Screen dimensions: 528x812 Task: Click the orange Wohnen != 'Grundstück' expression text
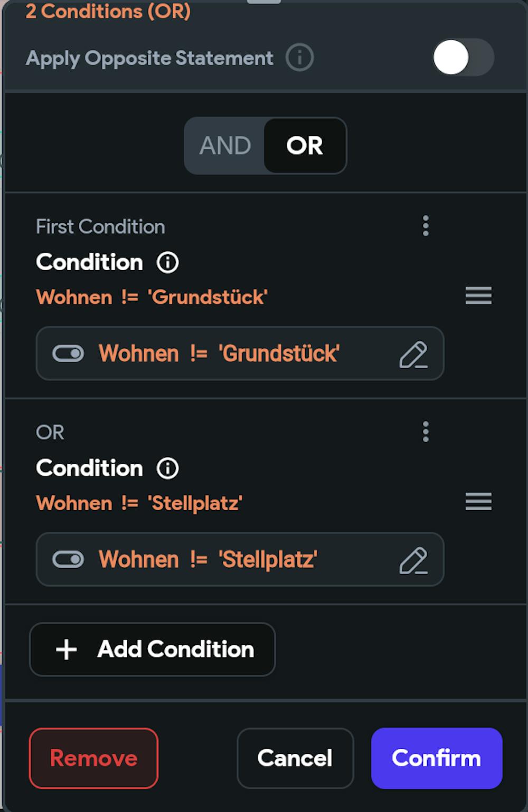(152, 297)
